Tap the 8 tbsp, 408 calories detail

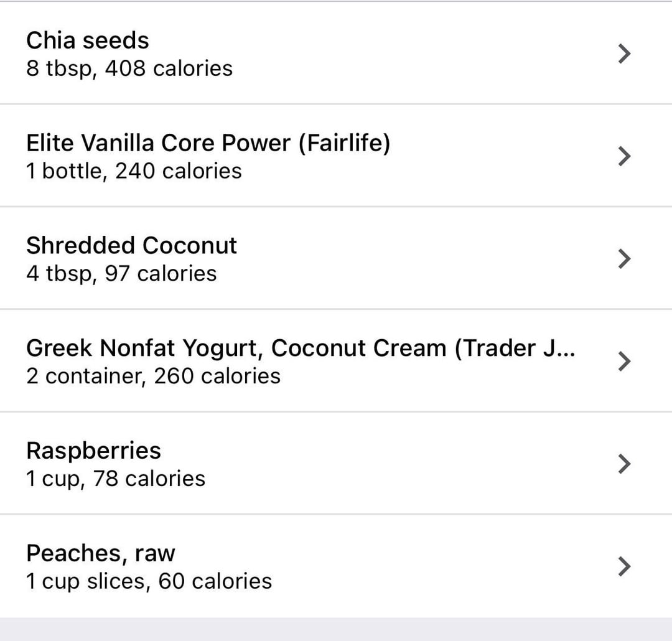(x=129, y=68)
